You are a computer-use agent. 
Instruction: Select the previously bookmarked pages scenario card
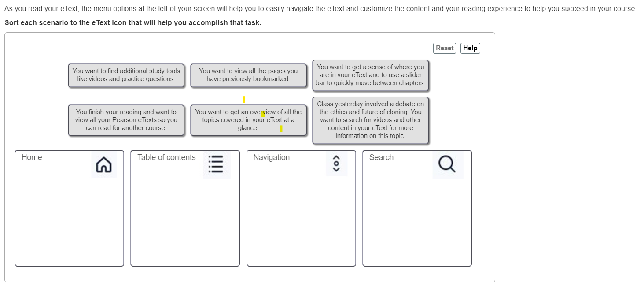coord(248,75)
